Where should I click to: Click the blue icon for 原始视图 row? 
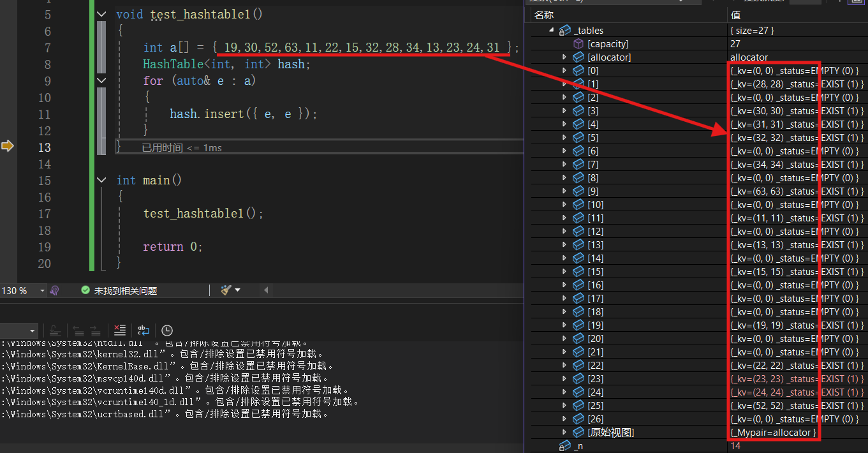(578, 433)
